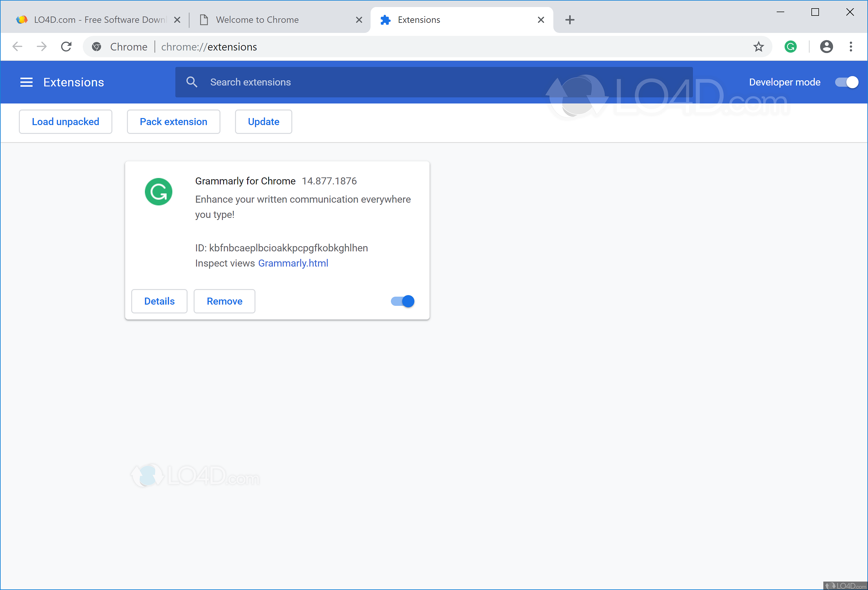Click the Update extensions button
This screenshot has height=590, width=868.
[x=263, y=122]
